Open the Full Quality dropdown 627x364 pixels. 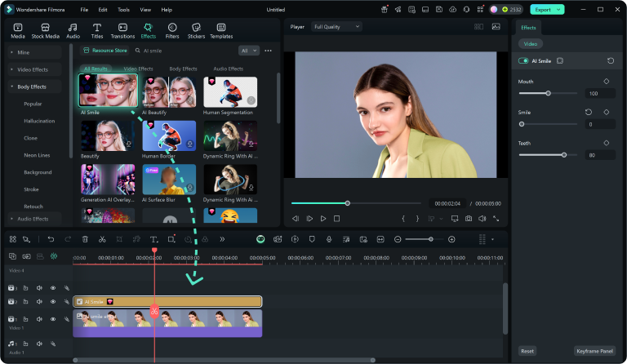pyautogui.click(x=335, y=26)
